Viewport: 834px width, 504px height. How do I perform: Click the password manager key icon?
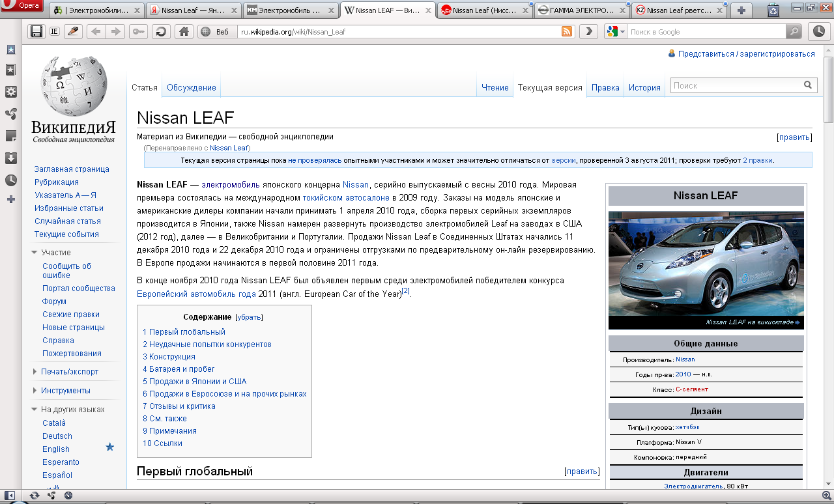(x=139, y=31)
